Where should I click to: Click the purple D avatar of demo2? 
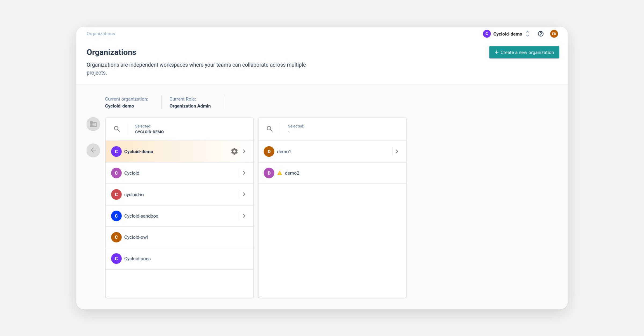point(269,173)
